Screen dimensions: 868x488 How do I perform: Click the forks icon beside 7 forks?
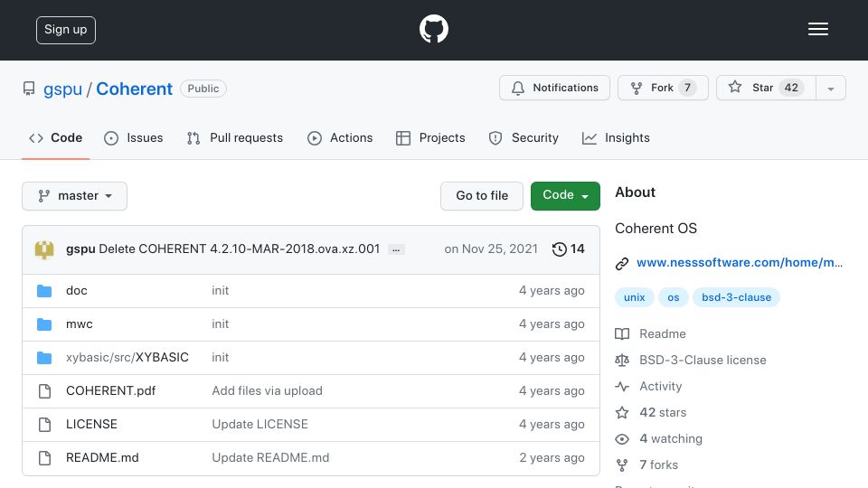click(622, 465)
